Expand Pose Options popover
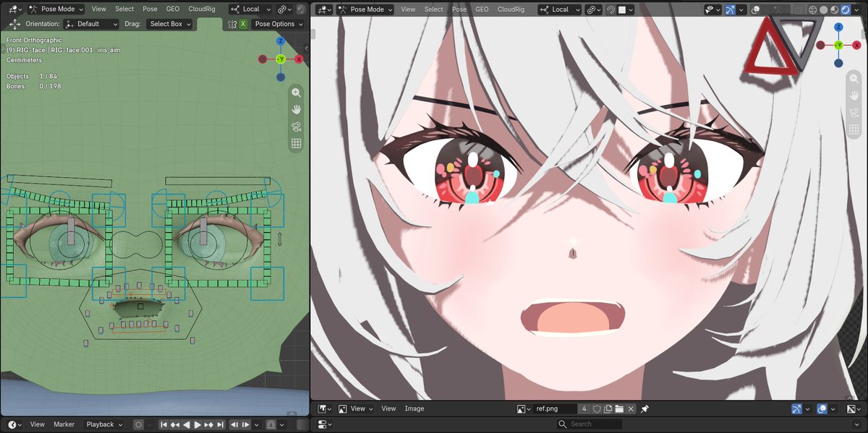868x433 pixels. point(278,24)
